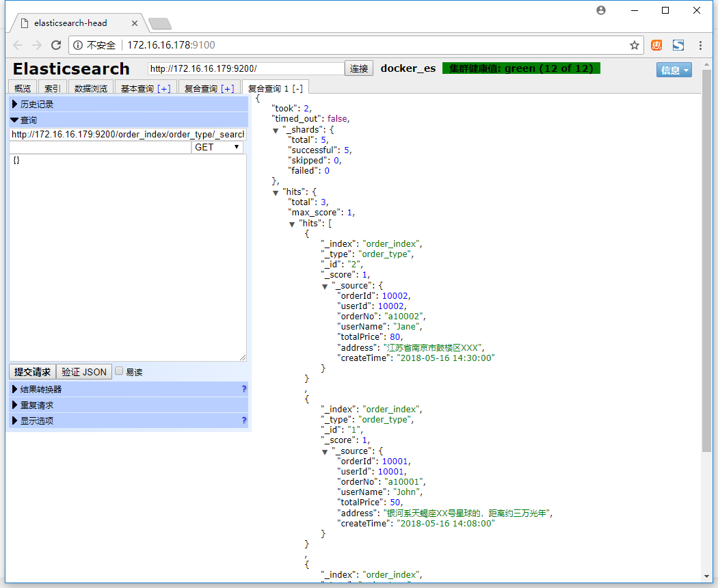
Task: Open the orange extension icon in toolbar
Action: pos(656,45)
